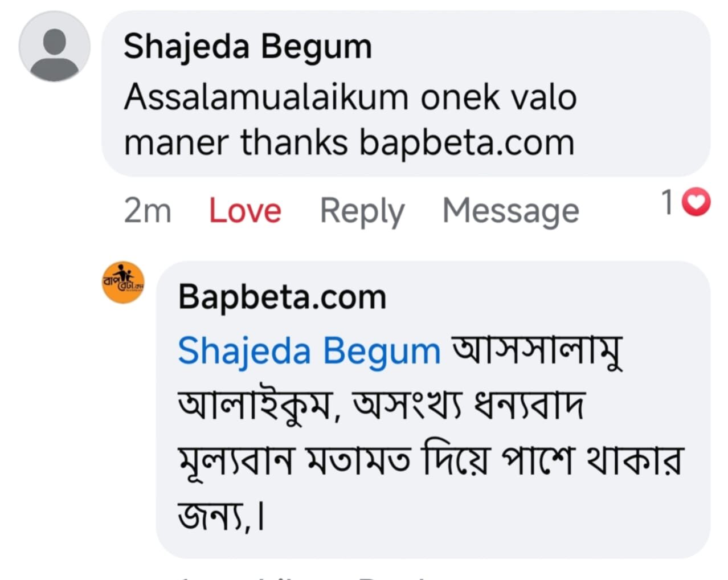The height and width of the screenshot is (580, 728).
Task: View reactions via the count "1"
Action: (668, 202)
